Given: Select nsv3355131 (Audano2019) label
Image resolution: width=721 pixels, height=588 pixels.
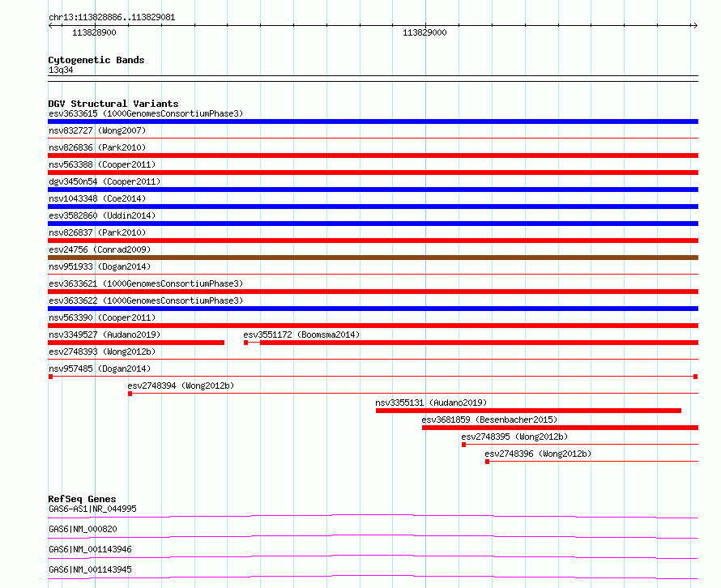Looking at the screenshot, I should pyautogui.click(x=431, y=403).
